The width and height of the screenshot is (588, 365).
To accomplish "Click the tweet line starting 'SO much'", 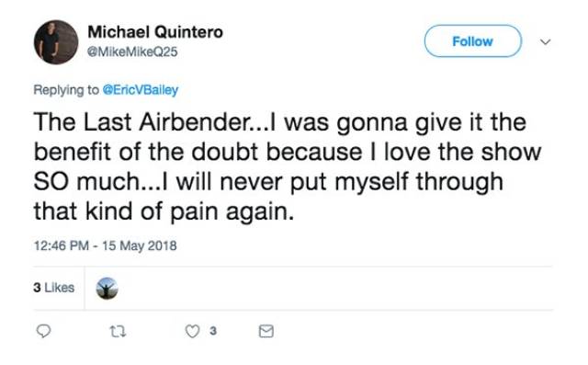I will (x=268, y=182).
